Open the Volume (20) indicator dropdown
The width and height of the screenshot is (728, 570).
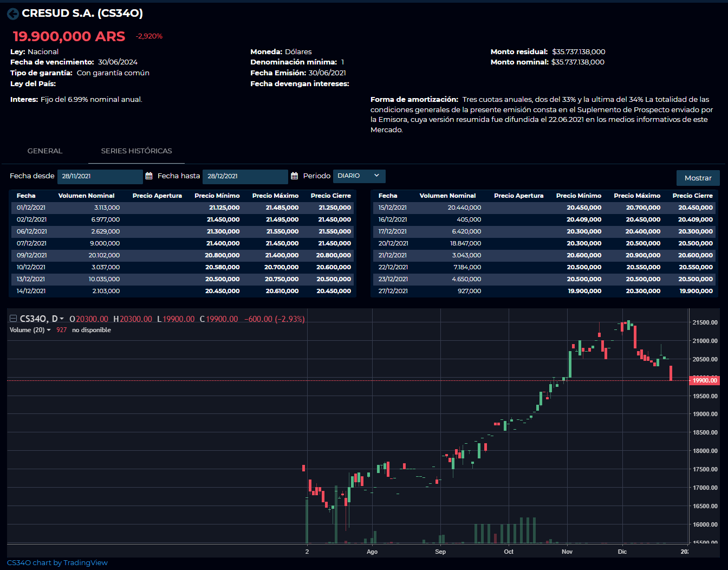[49, 330]
